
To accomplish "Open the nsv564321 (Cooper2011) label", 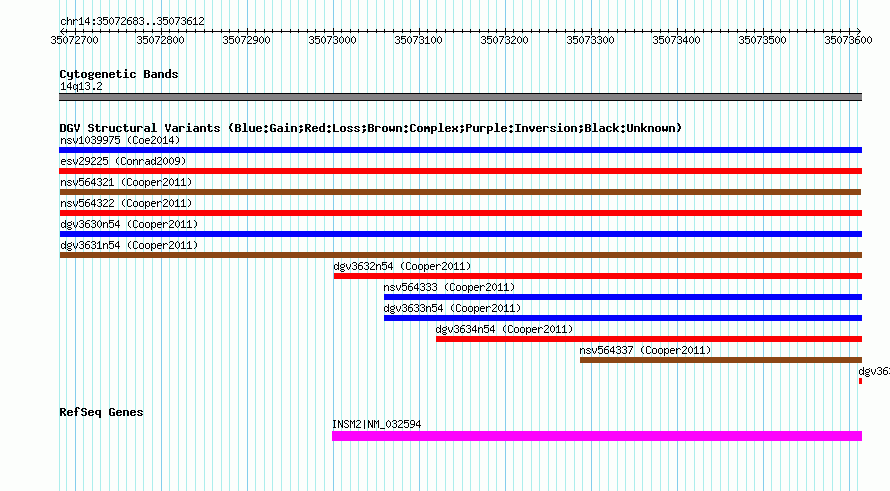I will (x=126, y=182).
